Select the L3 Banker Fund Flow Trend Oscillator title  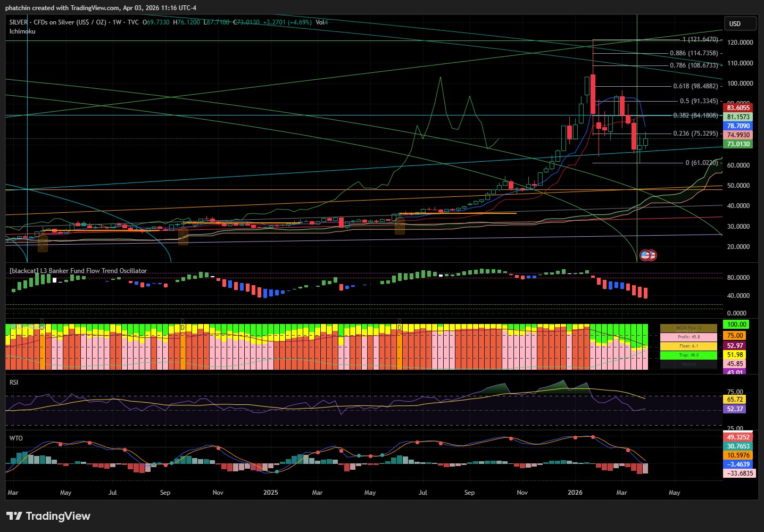pos(78,271)
